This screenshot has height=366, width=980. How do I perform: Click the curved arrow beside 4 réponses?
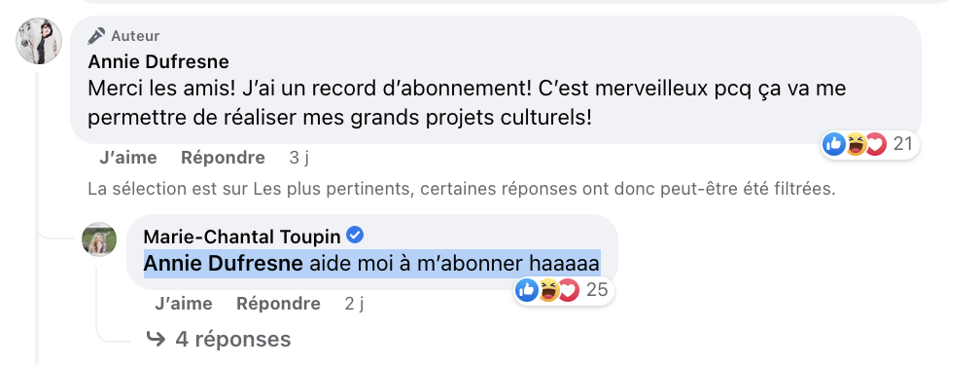pyautogui.click(x=155, y=339)
